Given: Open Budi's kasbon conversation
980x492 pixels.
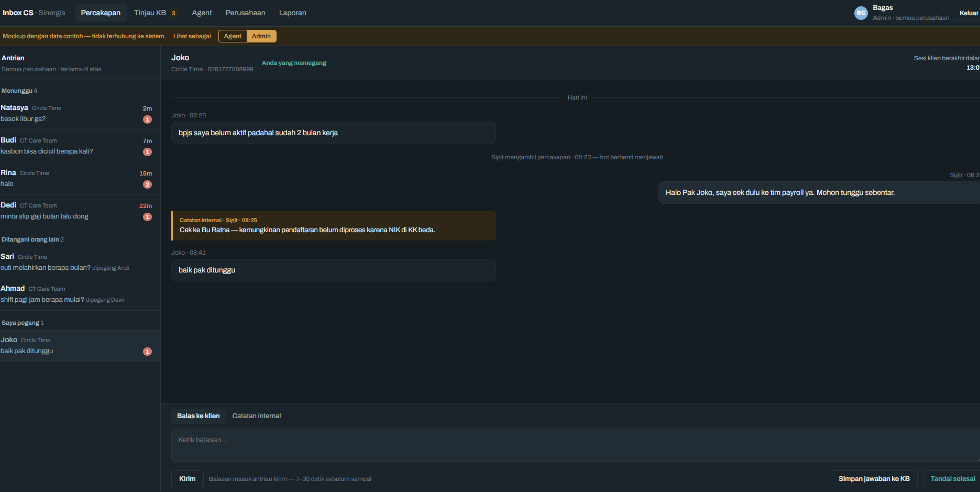Looking at the screenshot, I should tap(80, 146).
